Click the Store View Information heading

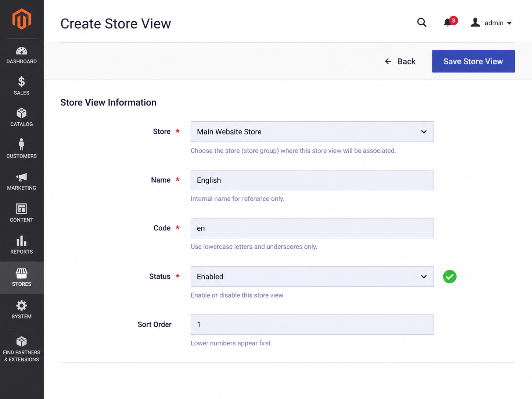coord(108,103)
